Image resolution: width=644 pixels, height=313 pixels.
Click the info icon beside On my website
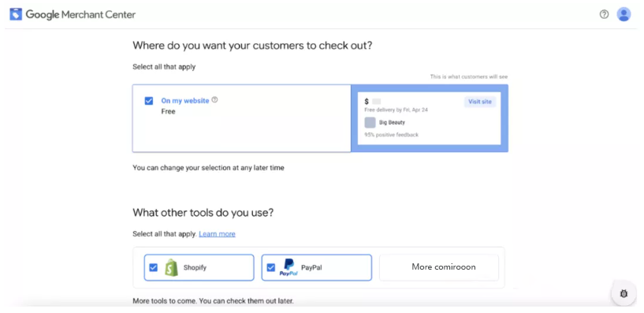coord(214,100)
